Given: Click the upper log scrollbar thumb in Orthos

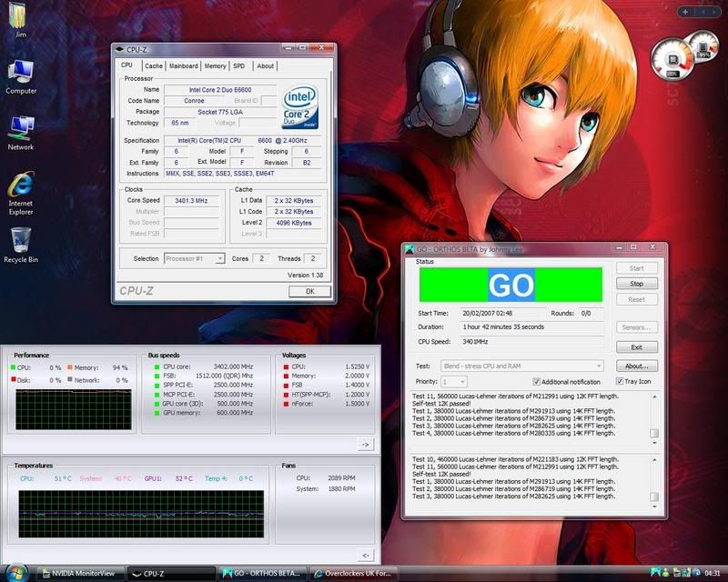Looking at the screenshot, I should [x=654, y=433].
